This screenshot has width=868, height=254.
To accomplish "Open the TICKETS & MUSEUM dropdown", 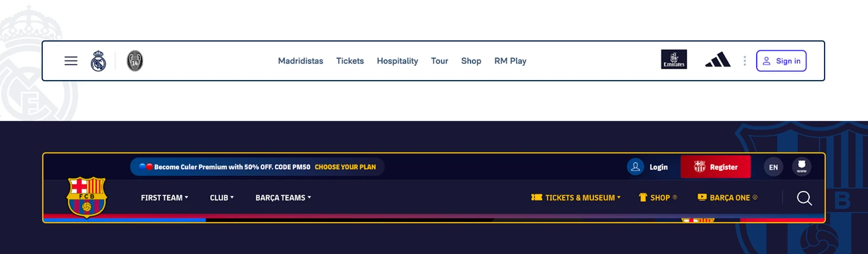I will 575,198.
